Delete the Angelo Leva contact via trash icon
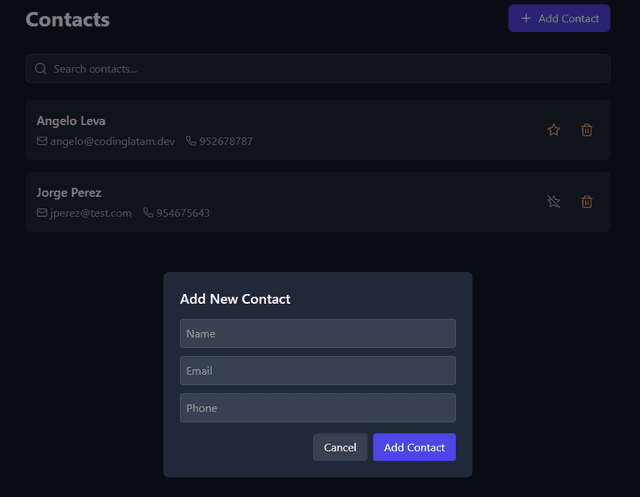Viewport: 640px width, 497px height. coord(587,130)
